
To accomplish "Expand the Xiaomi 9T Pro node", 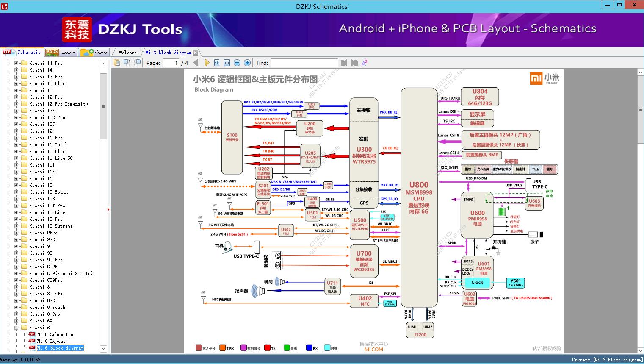I will click(x=16, y=260).
